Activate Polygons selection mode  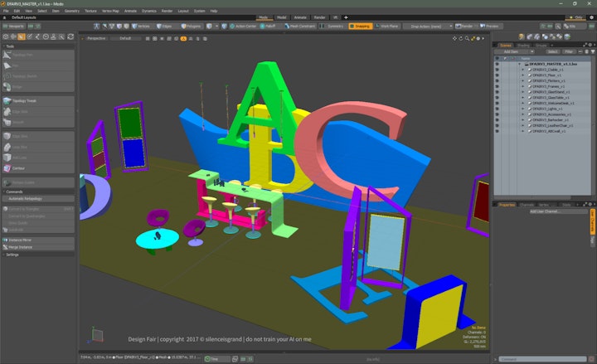190,26
